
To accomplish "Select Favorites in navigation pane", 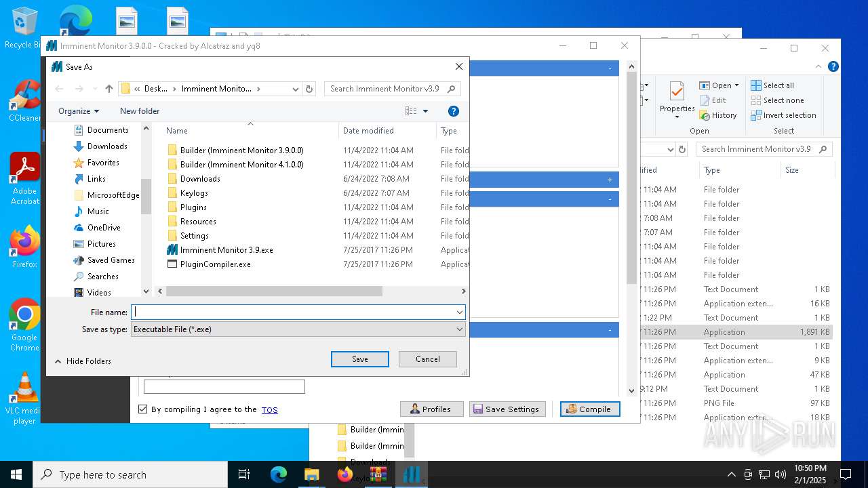I will 96,163.
